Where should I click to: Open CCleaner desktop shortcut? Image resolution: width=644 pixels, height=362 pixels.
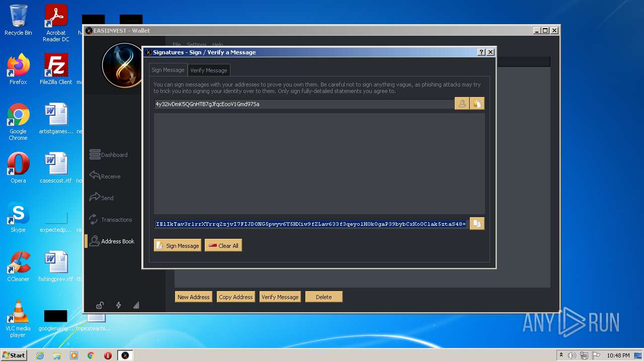pos(18,266)
